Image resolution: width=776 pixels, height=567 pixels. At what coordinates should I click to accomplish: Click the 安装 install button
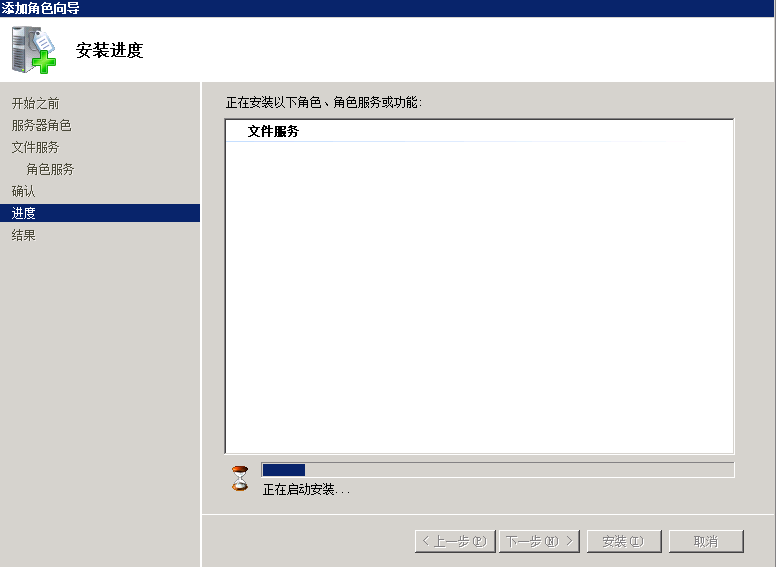coord(624,541)
